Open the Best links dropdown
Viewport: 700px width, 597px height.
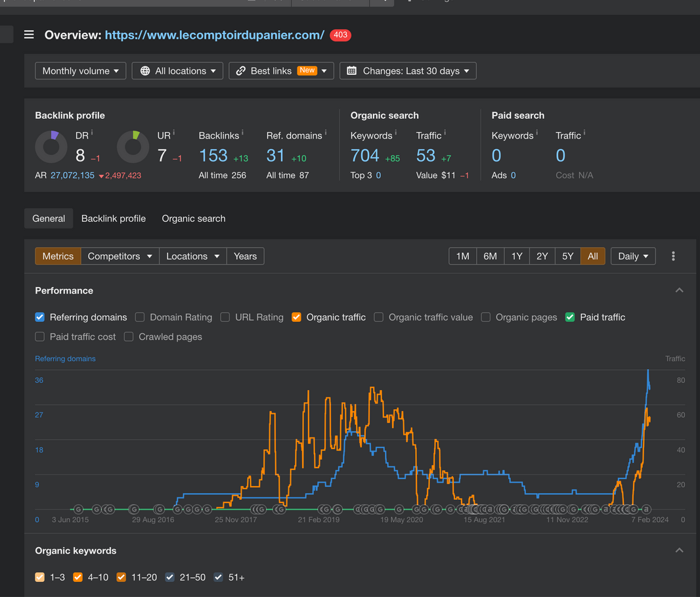pyautogui.click(x=281, y=71)
